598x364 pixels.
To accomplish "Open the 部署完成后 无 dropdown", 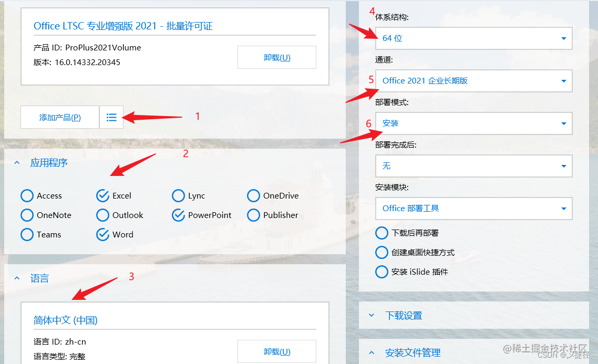I will (x=473, y=166).
